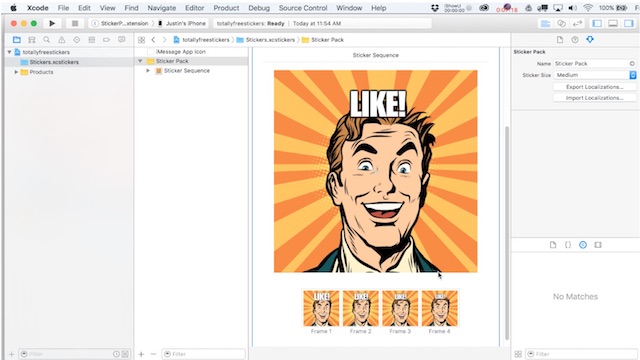This screenshot has height=360, width=640.
Task: Show the Media library
Action: point(598,245)
